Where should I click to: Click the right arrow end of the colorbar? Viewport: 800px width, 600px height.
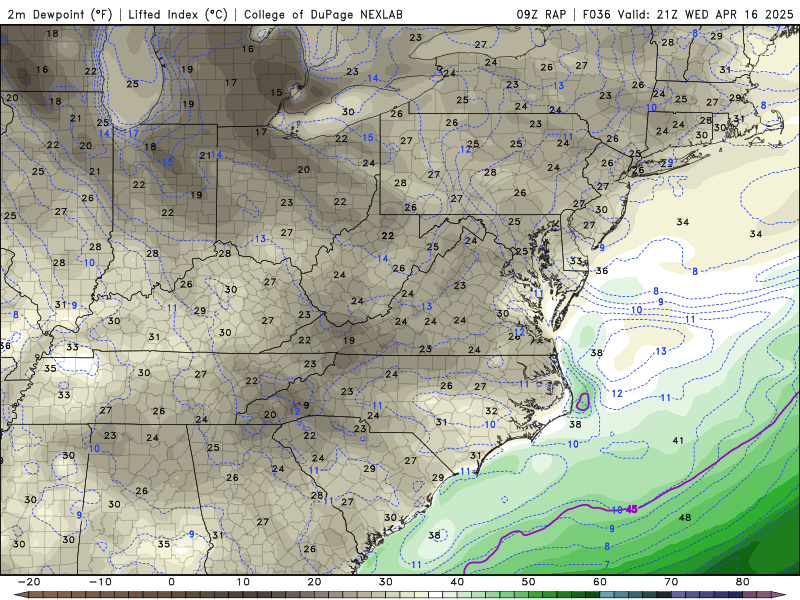pyautogui.click(x=780, y=595)
